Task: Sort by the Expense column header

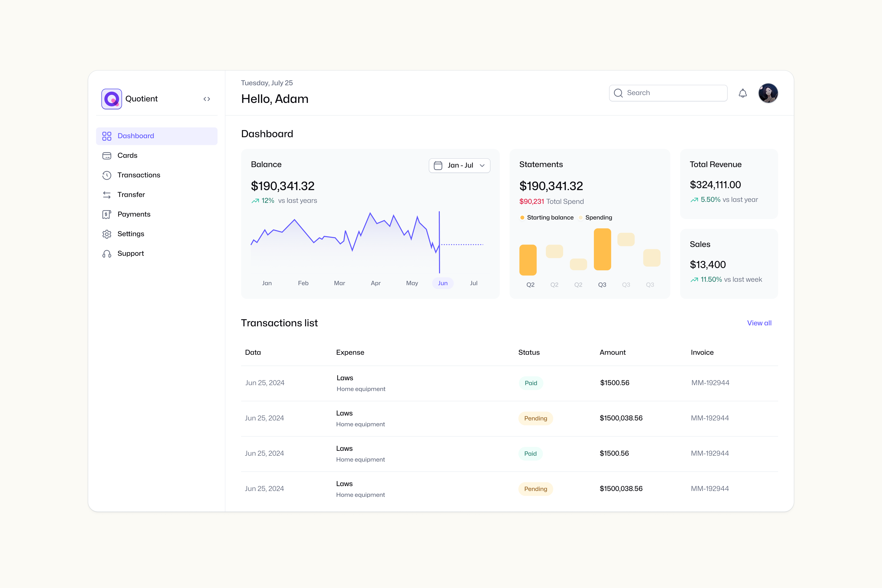Action: click(350, 353)
